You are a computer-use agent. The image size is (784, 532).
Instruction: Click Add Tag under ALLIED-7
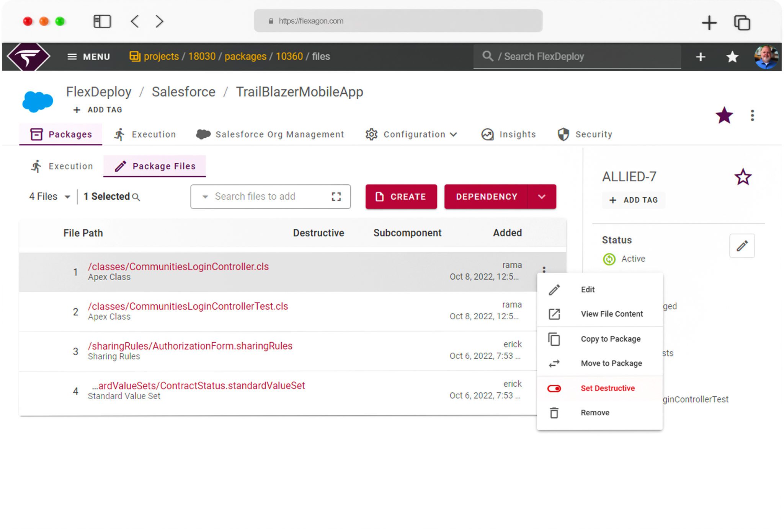633,200
